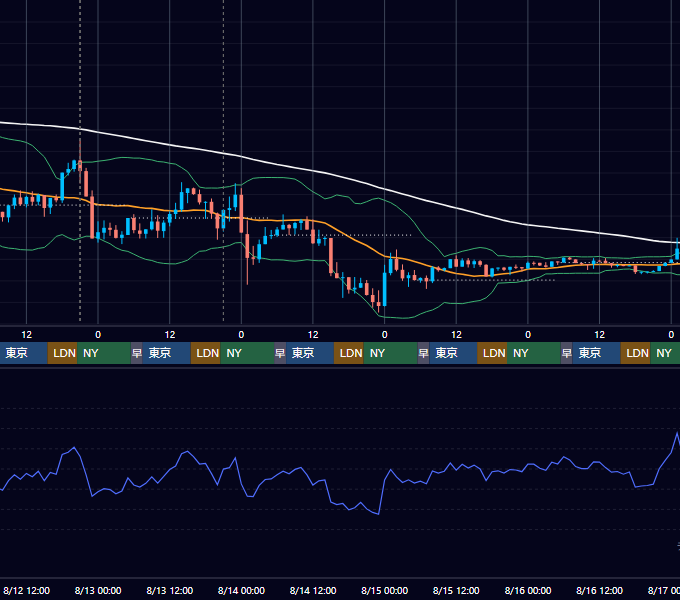Select the 東京 session block above 8/13 12:00
The width and height of the screenshot is (680, 600).
(x=167, y=353)
